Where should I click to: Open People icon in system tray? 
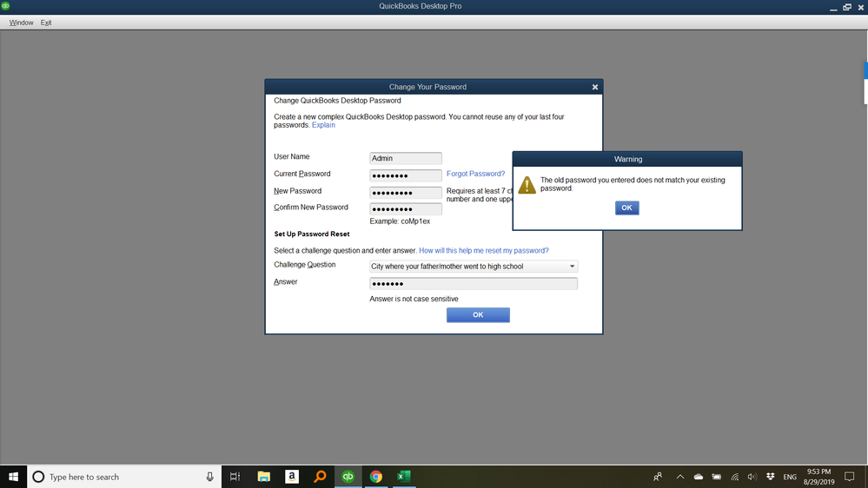(658, 477)
